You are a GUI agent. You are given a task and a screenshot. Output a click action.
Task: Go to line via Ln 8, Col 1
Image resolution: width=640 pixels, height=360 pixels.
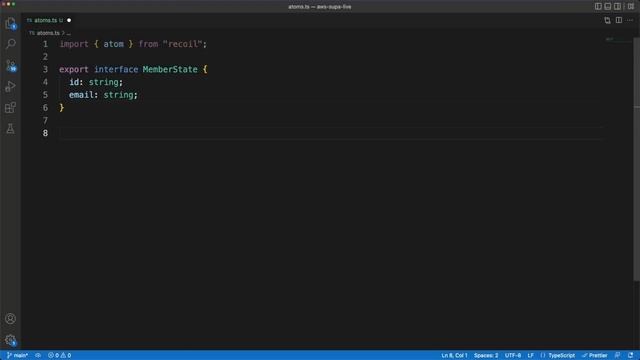click(454, 356)
